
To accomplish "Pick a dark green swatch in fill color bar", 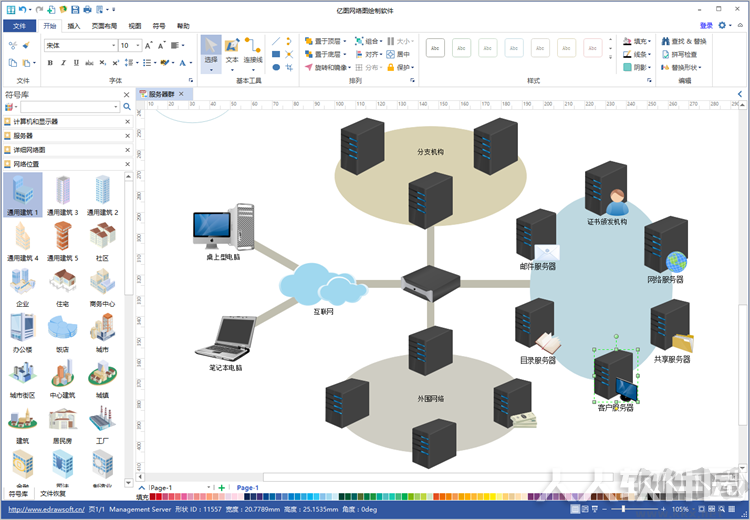I will 342,497.
